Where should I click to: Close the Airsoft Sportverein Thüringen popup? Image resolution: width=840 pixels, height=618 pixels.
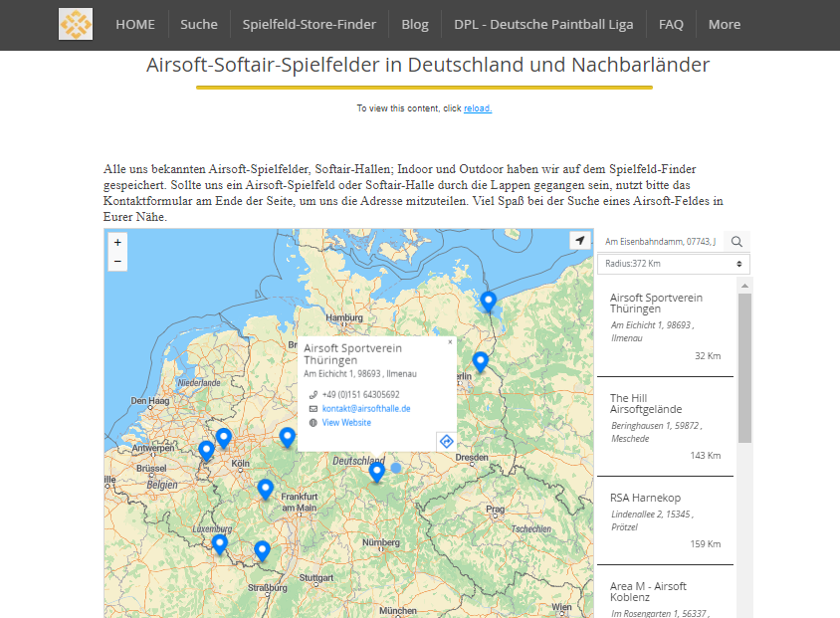[450, 340]
